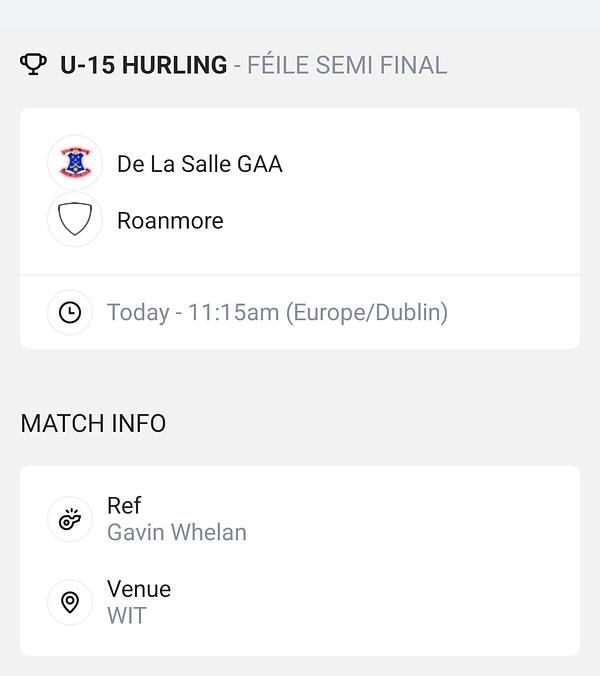Tap the Venue label in match info

pos(139,588)
